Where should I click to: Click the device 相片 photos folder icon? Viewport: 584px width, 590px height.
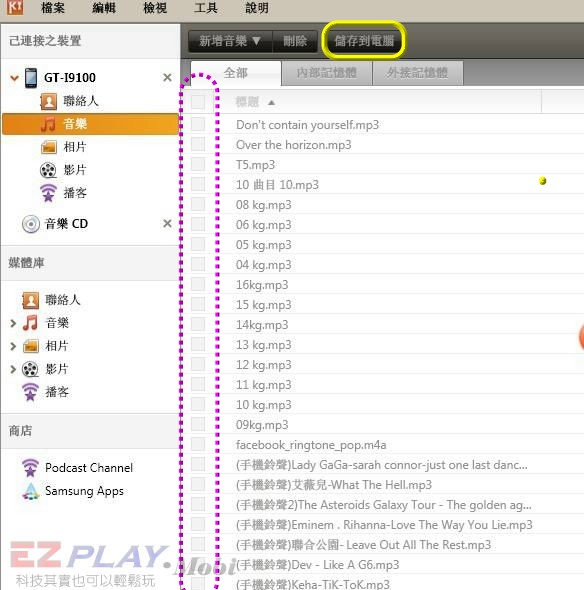click(49, 147)
